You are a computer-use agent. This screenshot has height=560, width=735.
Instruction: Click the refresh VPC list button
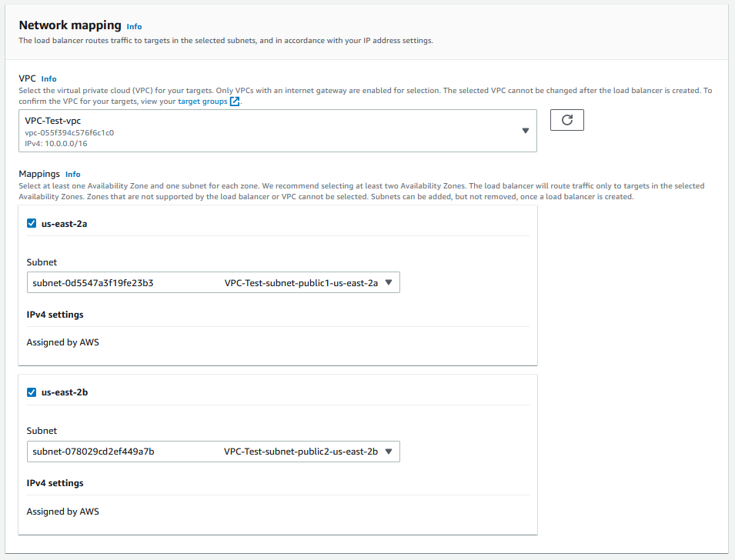566,120
